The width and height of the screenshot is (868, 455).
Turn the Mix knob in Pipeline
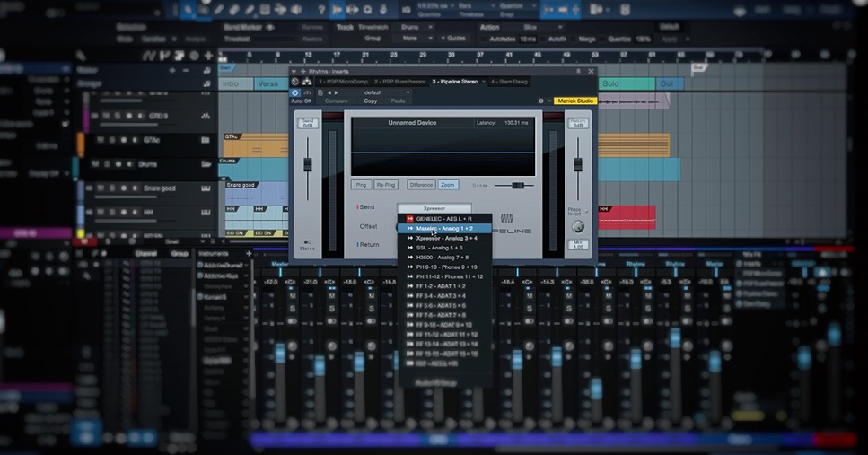(x=578, y=226)
